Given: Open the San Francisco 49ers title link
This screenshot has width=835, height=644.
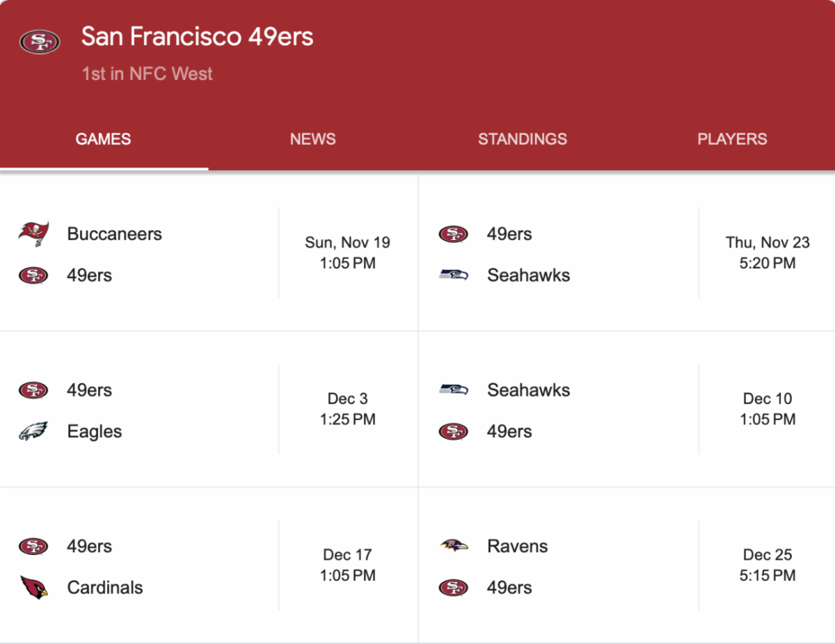Looking at the screenshot, I should (x=197, y=36).
